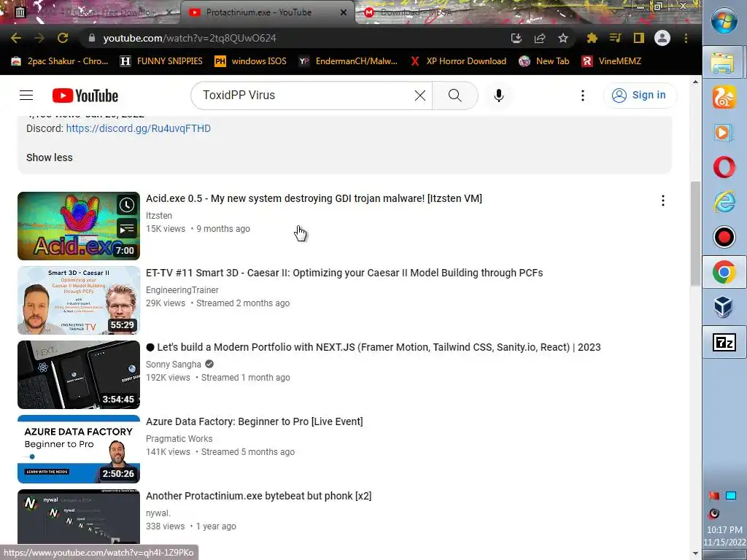Open the VineMEMZ bookmark
747x560 pixels.
click(x=612, y=61)
